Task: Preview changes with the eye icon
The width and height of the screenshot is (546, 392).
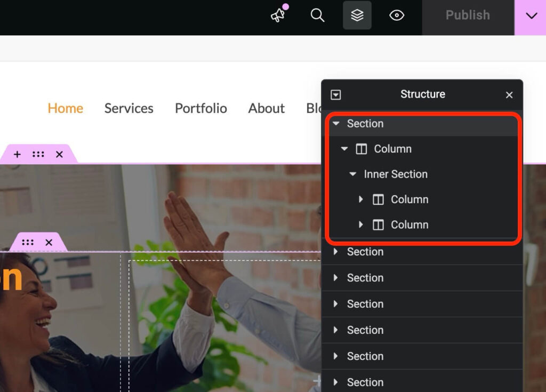Action: point(397,15)
